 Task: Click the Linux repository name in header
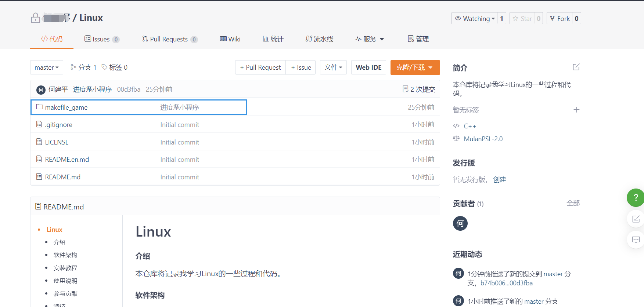coord(91,18)
